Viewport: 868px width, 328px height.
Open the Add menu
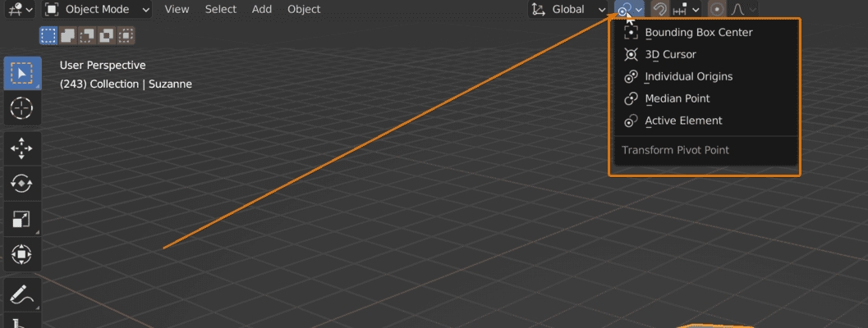point(262,10)
